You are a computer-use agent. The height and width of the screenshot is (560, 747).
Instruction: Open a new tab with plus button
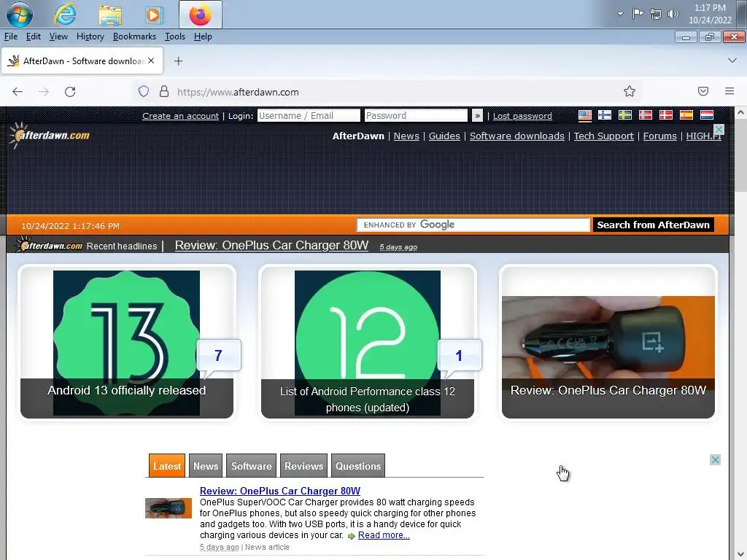pos(178,61)
